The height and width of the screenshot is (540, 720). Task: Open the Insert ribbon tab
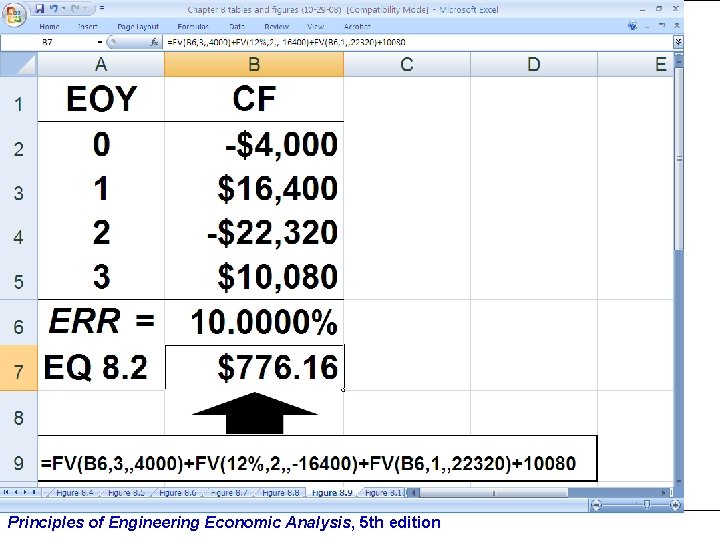pos(87,27)
